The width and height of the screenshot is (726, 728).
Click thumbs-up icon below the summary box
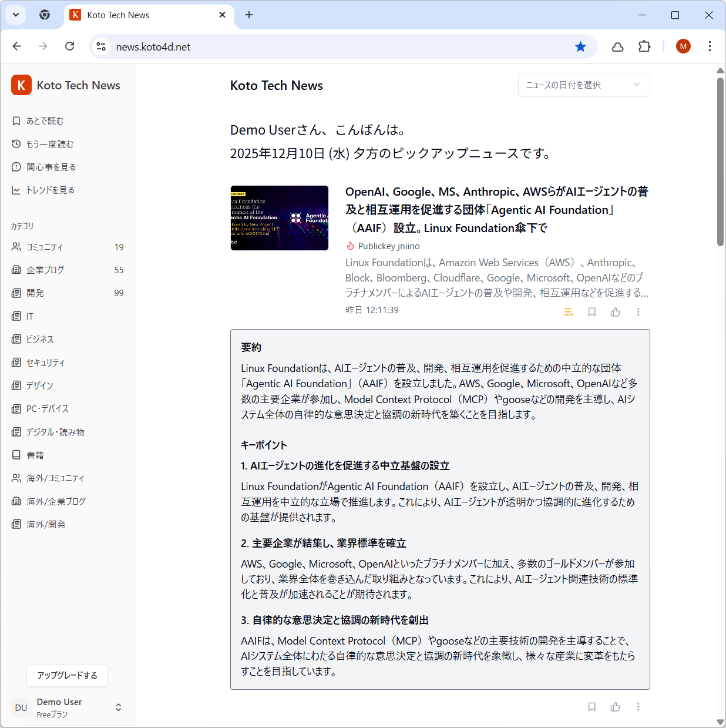(x=615, y=707)
